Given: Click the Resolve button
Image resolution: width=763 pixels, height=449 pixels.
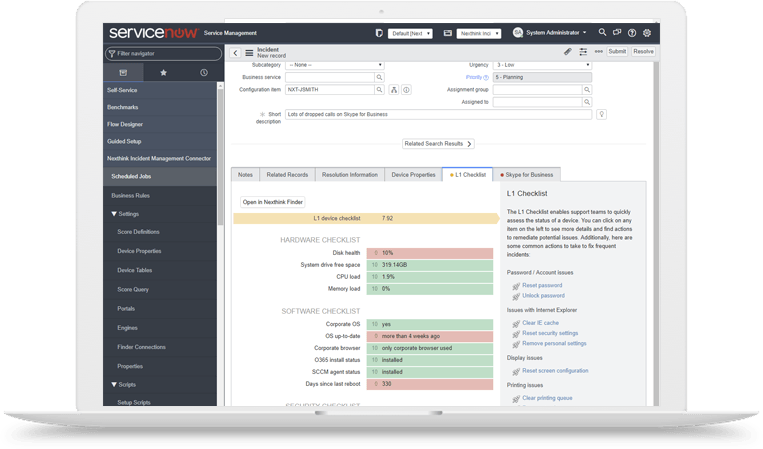Looking at the screenshot, I should [643, 52].
